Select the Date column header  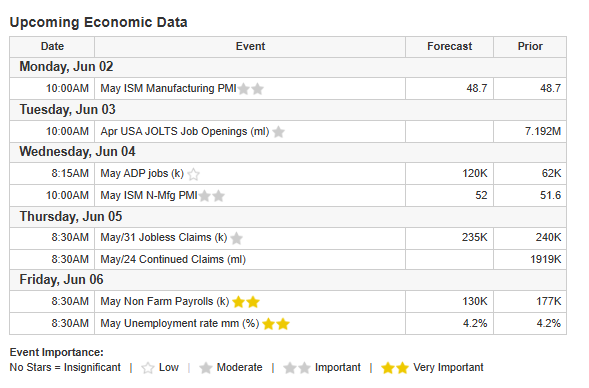pos(52,47)
